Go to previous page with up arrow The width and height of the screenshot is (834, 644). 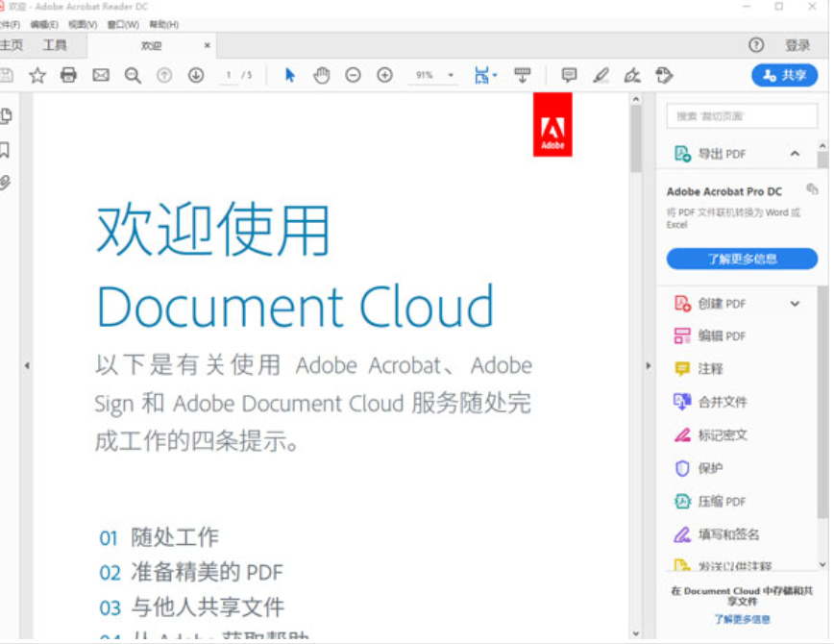point(164,75)
